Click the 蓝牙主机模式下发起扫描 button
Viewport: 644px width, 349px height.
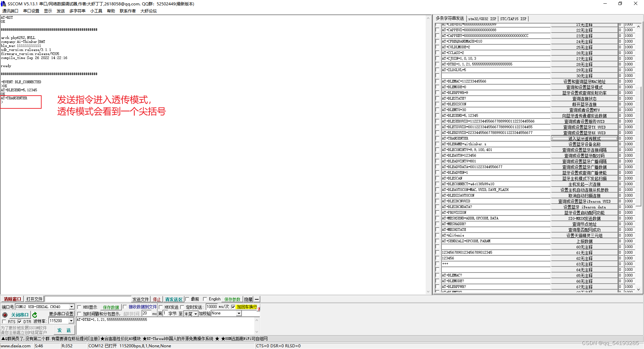584,179
